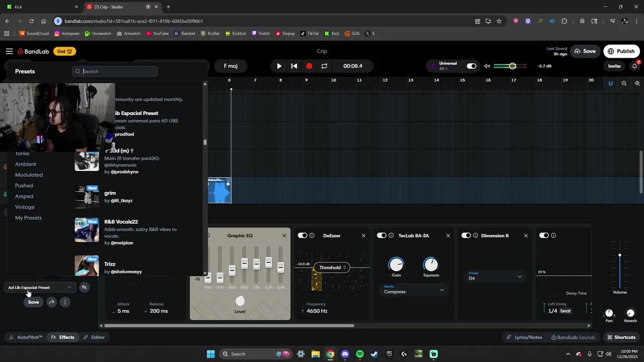Open My Presets category
This screenshot has width=644, height=362.
click(x=28, y=218)
